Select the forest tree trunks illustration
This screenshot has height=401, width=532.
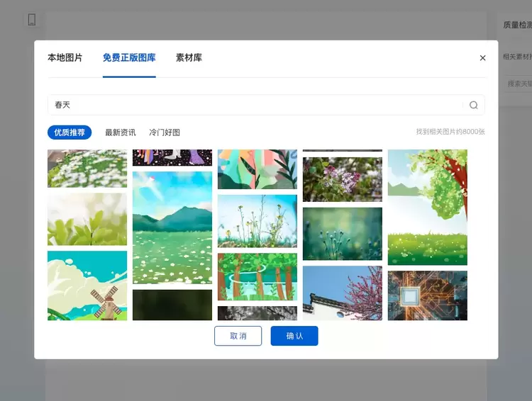click(x=257, y=277)
